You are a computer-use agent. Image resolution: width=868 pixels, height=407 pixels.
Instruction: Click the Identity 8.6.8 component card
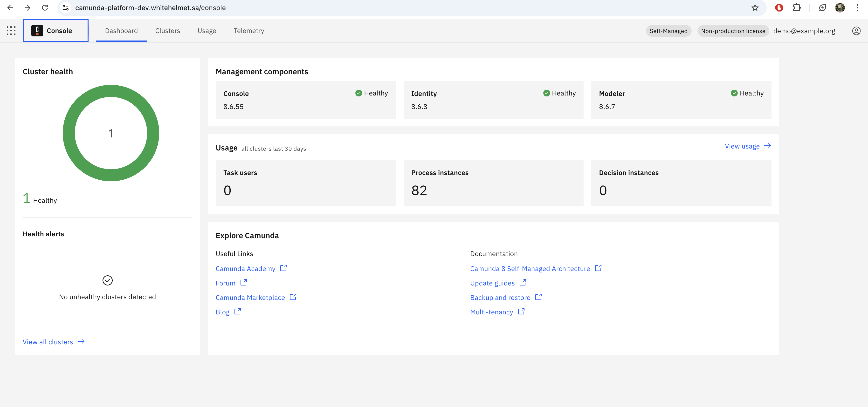click(x=493, y=100)
